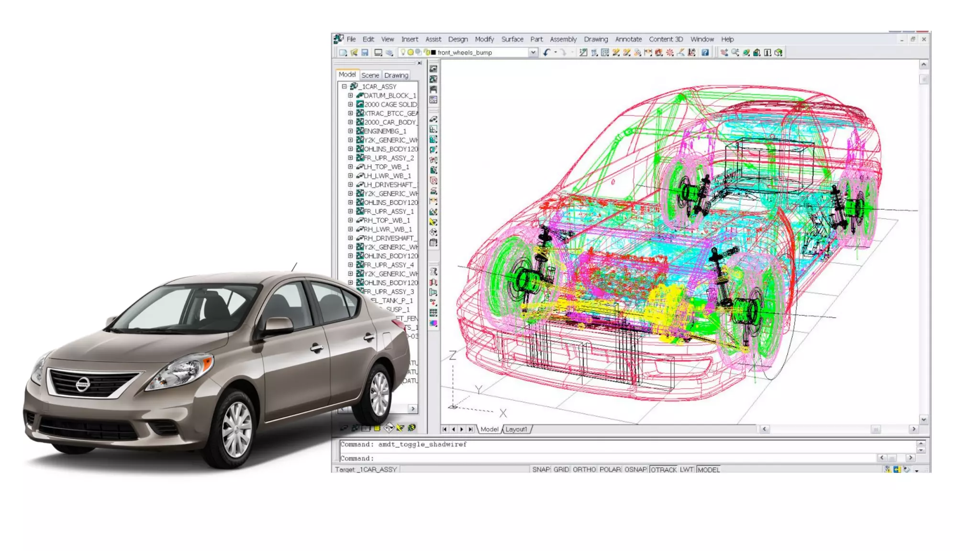Click the Undo arrow in the toolbar

[x=546, y=53]
